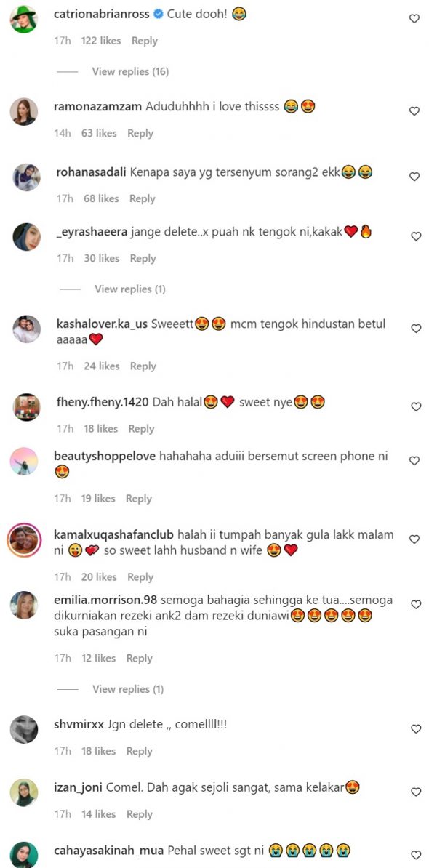The image size is (429, 868).
Task: Heart the _eyrashaeera comment
Action: click(416, 236)
